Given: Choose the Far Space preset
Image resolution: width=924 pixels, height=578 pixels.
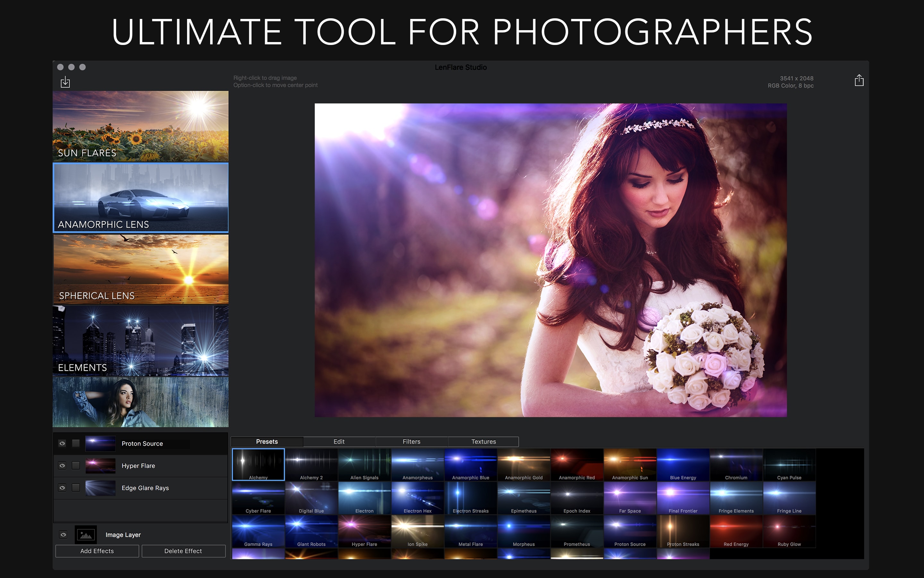Looking at the screenshot, I should tap(629, 498).
